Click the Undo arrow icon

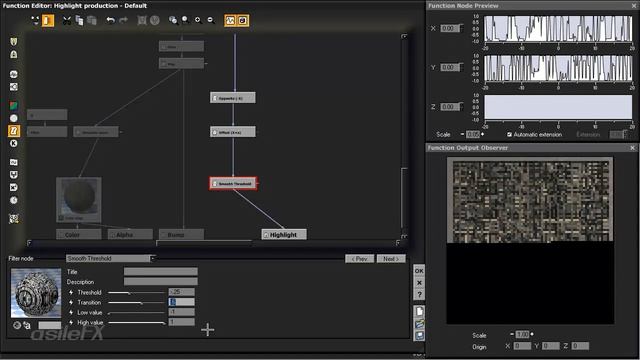[x=111, y=20]
